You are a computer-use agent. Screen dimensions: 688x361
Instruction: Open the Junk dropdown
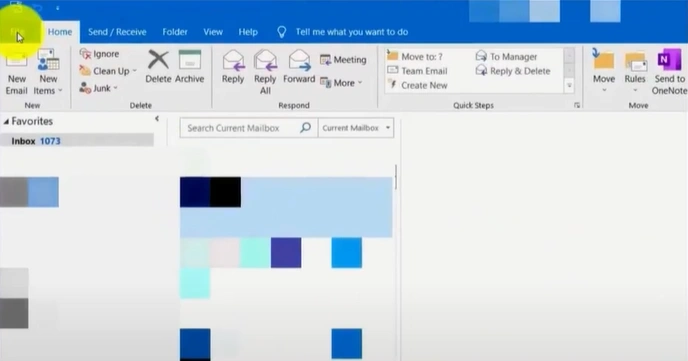pyautogui.click(x=99, y=88)
